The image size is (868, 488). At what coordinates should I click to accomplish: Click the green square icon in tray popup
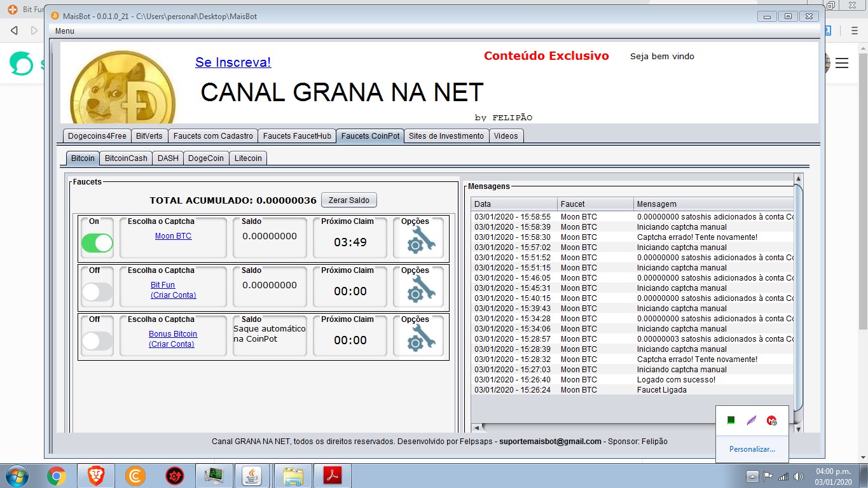click(731, 420)
